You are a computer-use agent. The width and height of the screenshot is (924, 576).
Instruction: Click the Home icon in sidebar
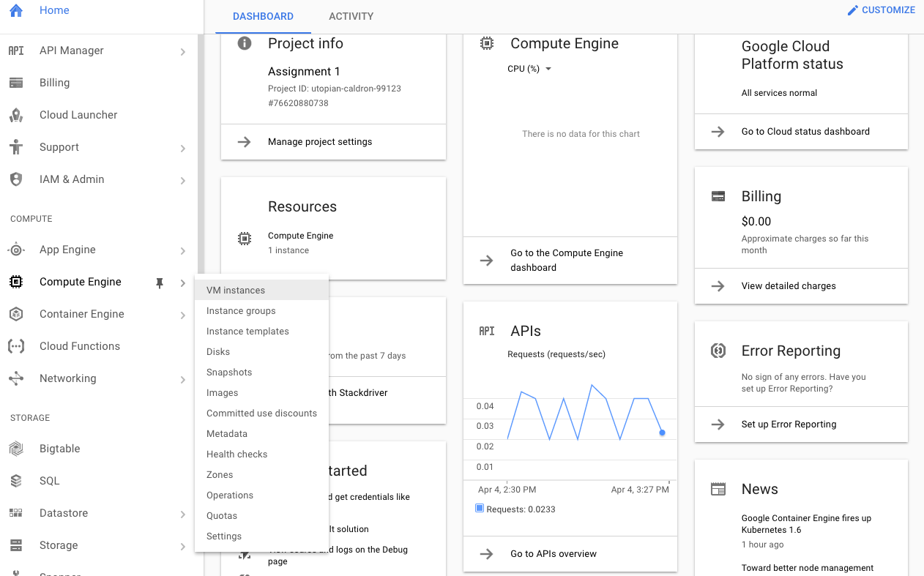point(15,10)
